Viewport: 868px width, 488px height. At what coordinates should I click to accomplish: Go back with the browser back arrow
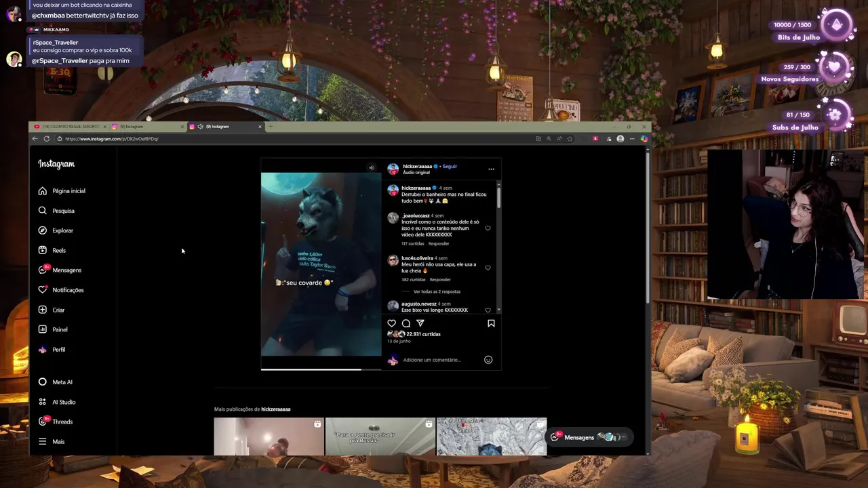tap(35, 139)
